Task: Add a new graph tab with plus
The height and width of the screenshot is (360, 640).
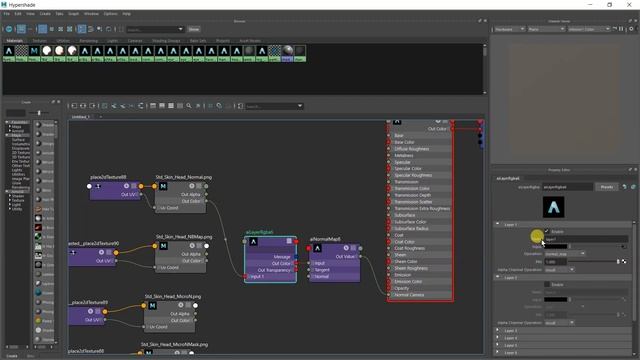Action: [x=101, y=117]
